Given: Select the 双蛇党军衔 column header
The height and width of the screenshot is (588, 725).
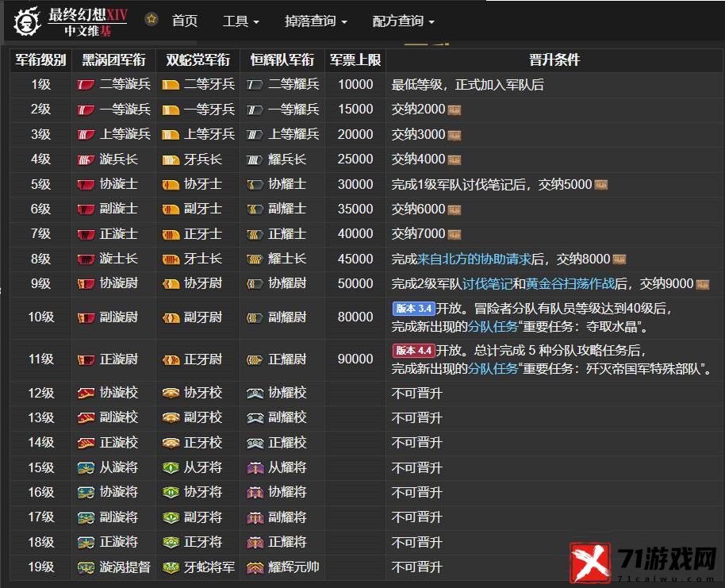Looking at the screenshot, I should pyautogui.click(x=198, y=60).
